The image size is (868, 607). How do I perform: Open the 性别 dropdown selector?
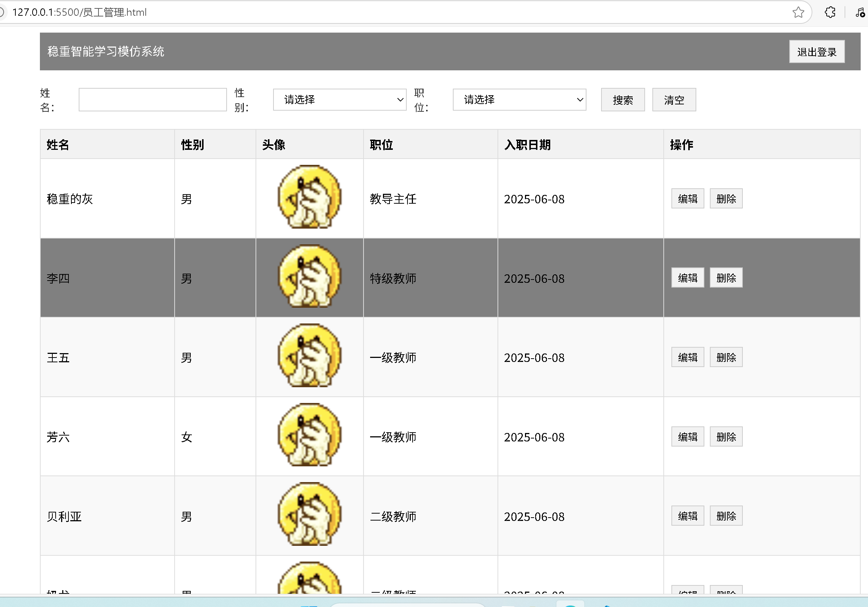(x=339, y=100)
